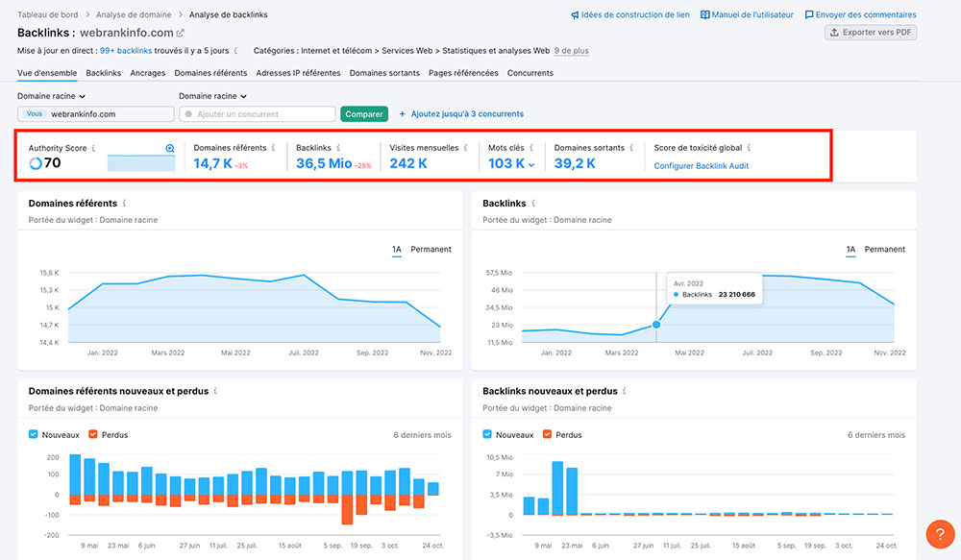Screen dimensions: 961x560
Task: Uncheck Nouveaux in referring domains chart
Action: [33, 434]
